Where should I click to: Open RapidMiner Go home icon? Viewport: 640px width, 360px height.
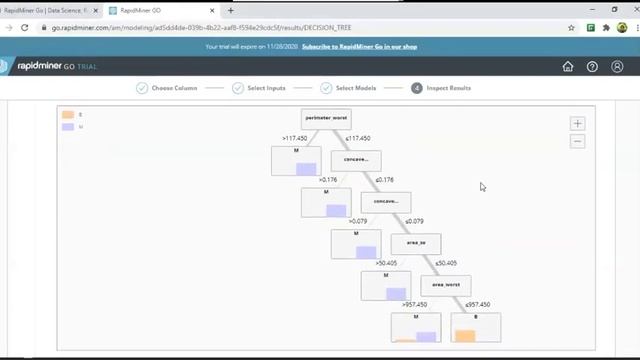click(x=568, y=67)
